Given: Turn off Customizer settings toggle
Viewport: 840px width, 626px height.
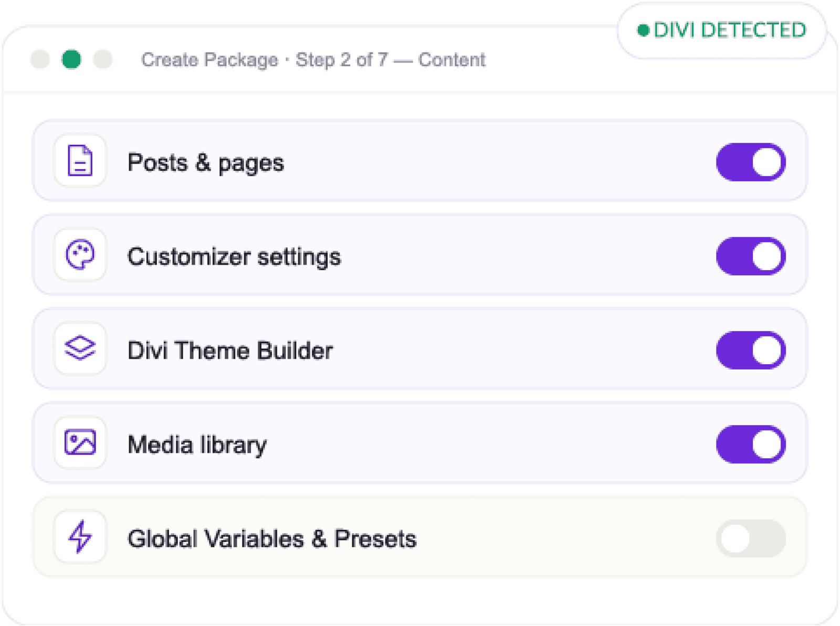Looking at the screenshot, I should point(751,256).
